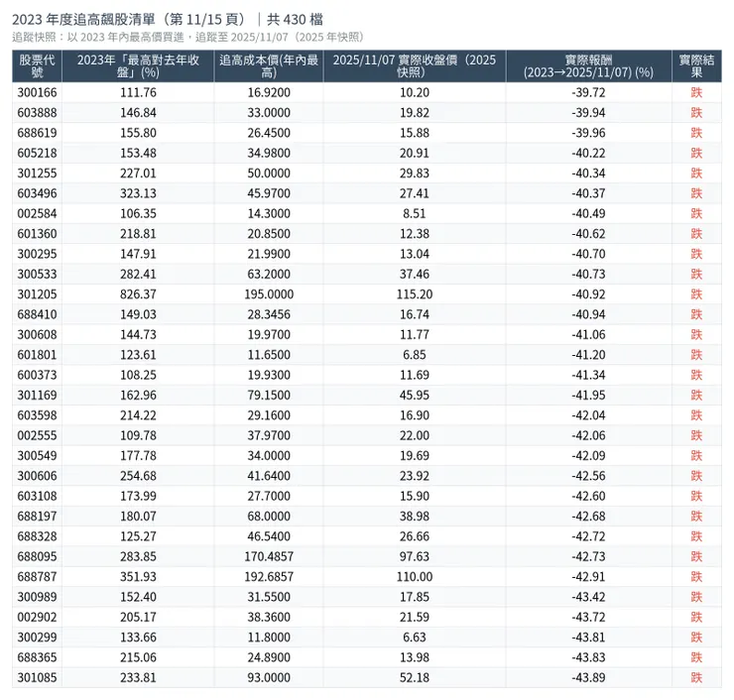
Task: Select stock code 002584
Action: point(37,213)
